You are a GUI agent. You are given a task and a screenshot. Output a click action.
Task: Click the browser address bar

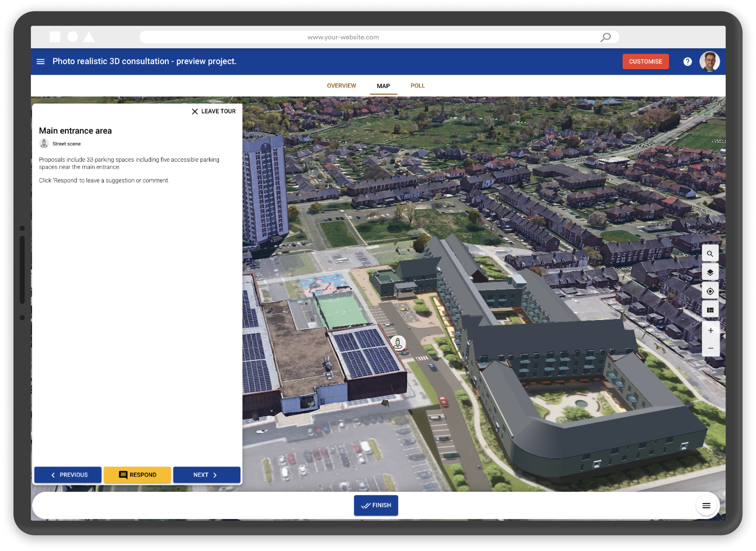379,37
